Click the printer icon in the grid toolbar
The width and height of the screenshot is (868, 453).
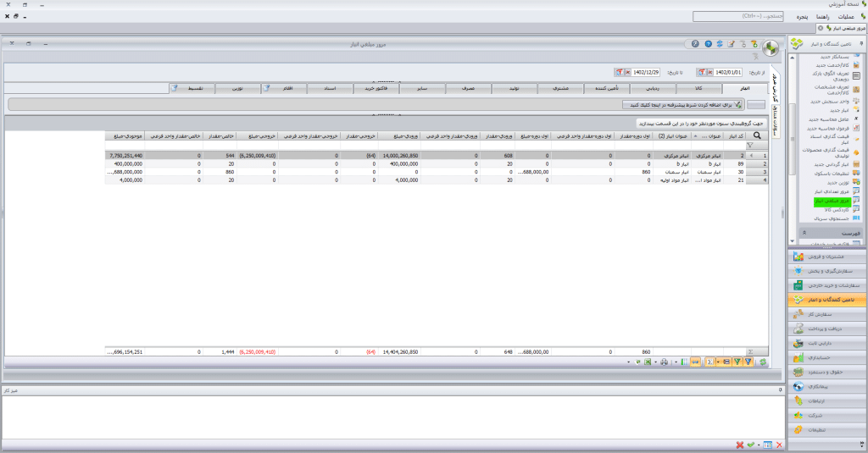coord(665,362)
